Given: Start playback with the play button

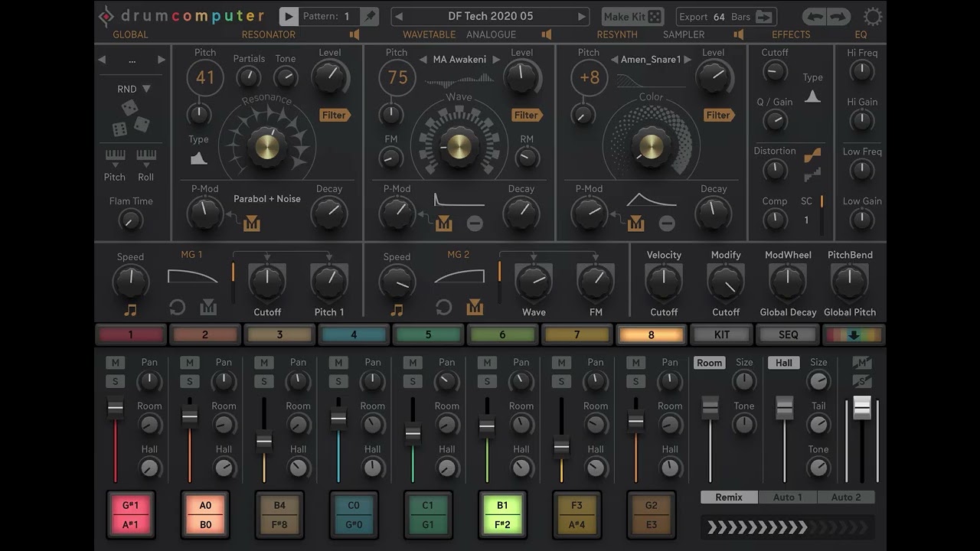Looking at the screenshot, I should 289,16.
